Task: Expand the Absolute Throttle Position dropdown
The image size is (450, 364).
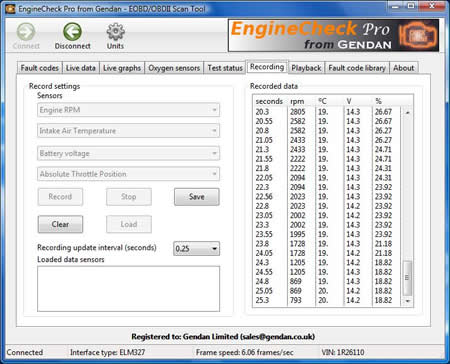Action: click(128, 174)
